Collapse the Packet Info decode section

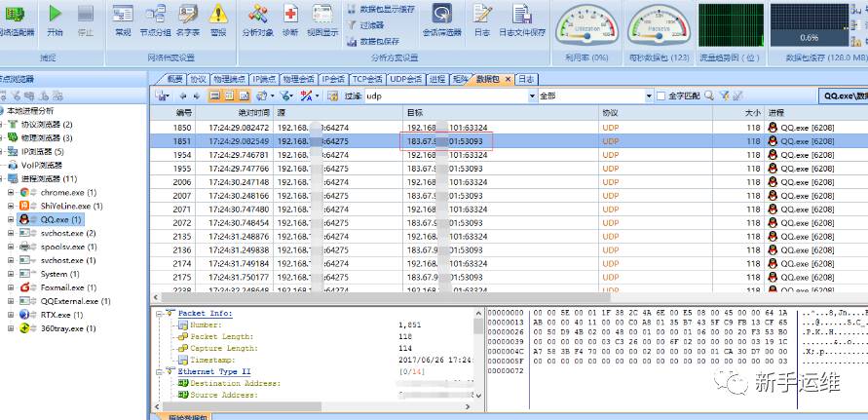point(161,314)
